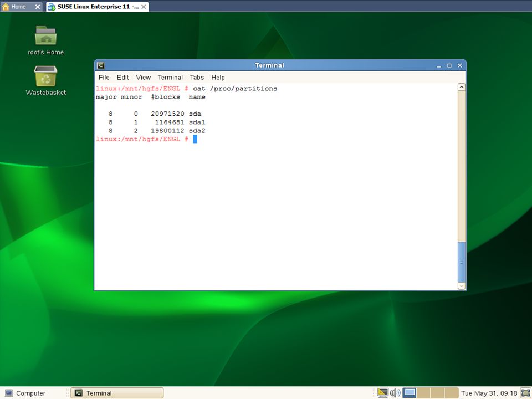This screenshot has height=399, width=532.
Task: Open the View menu in Terminal
Action: (143, 78)
